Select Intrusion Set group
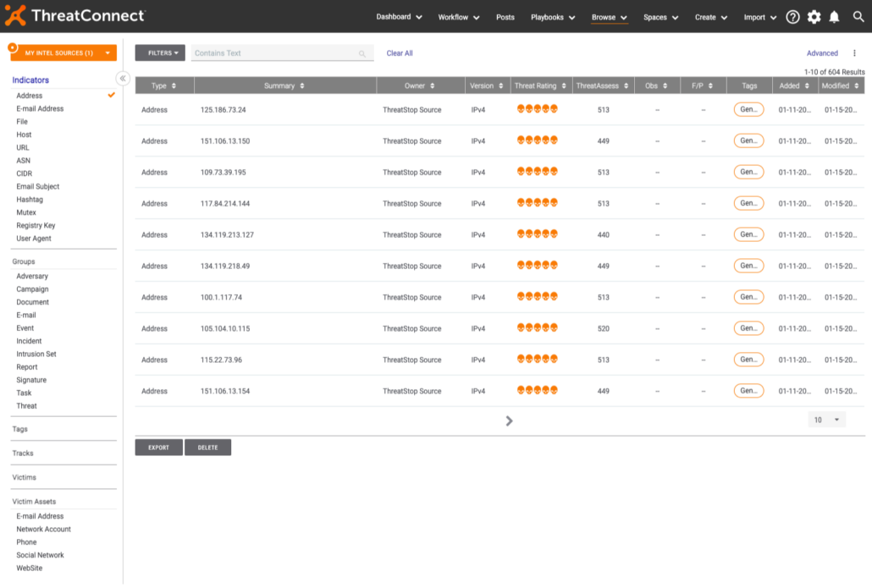The width and height of the screenshot is (872, 588). pos(36,354)
